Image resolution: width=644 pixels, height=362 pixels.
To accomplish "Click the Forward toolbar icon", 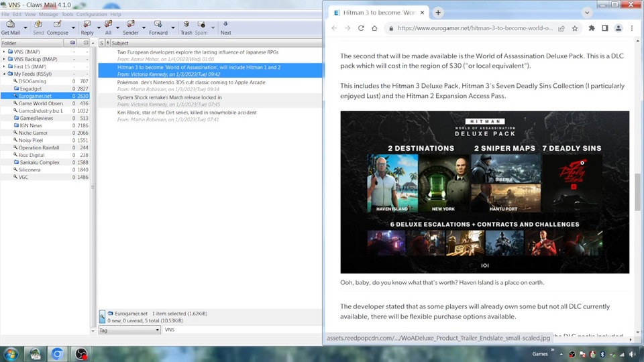I will pyautogui.click(x=158, y=25).
